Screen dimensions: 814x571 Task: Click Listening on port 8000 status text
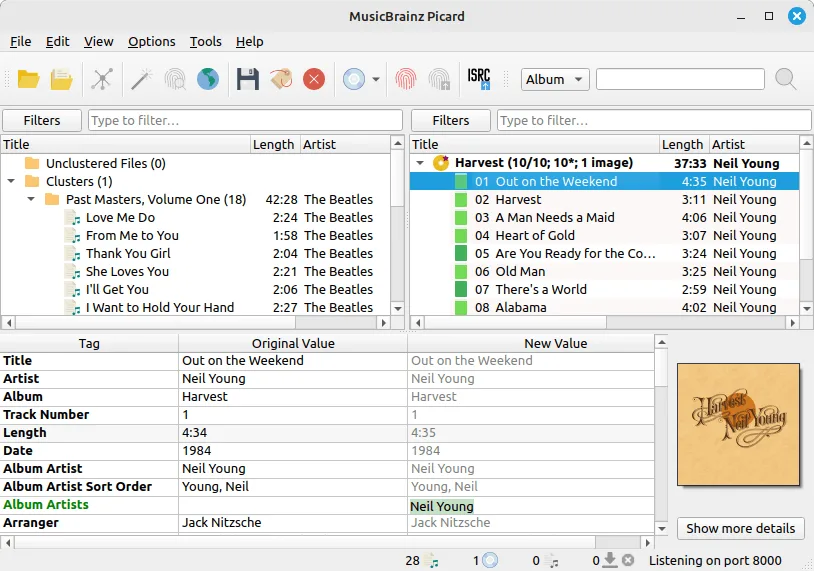coord(715,561)
